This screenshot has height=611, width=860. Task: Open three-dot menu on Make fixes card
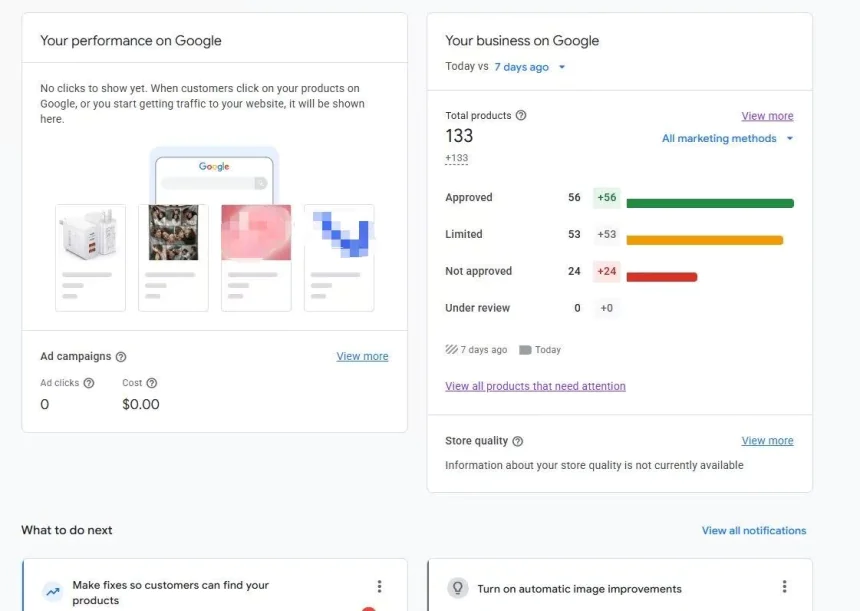coord(379,587)
